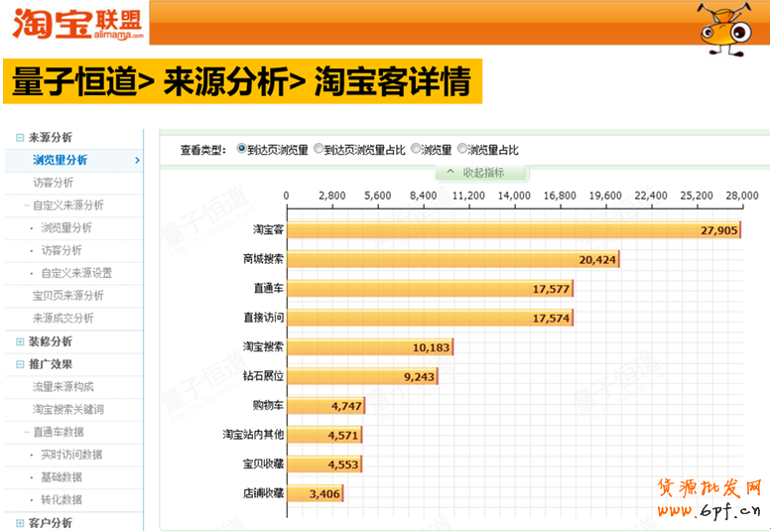The height and width of the screenshot is (532, 771).
Task: Click the 淘宝站内其他 bar showing 4,571
Action: (x=324, y=435)
